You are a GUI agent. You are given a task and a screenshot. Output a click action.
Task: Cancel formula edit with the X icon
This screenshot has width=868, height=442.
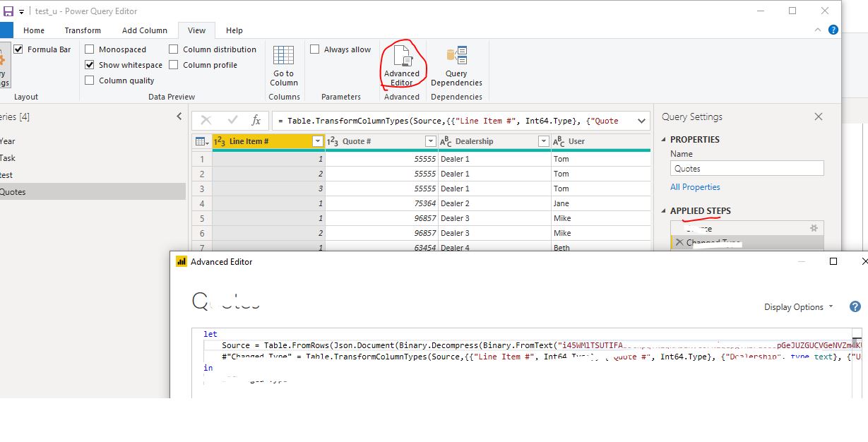tap(206, 121)
